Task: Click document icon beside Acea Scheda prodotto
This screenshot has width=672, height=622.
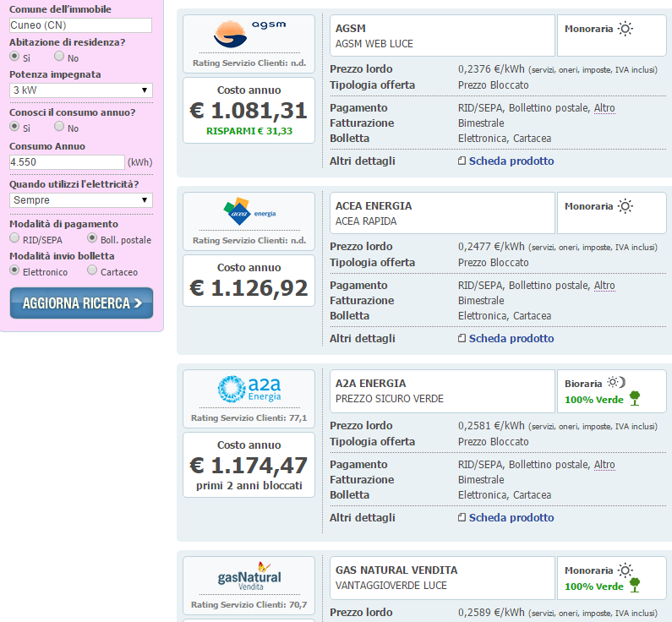Action: point(462,338)
